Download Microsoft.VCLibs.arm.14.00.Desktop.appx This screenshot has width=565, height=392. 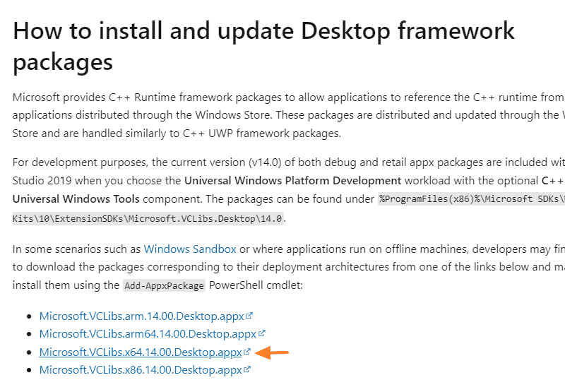pyautogui.click(x=141, y=316)
